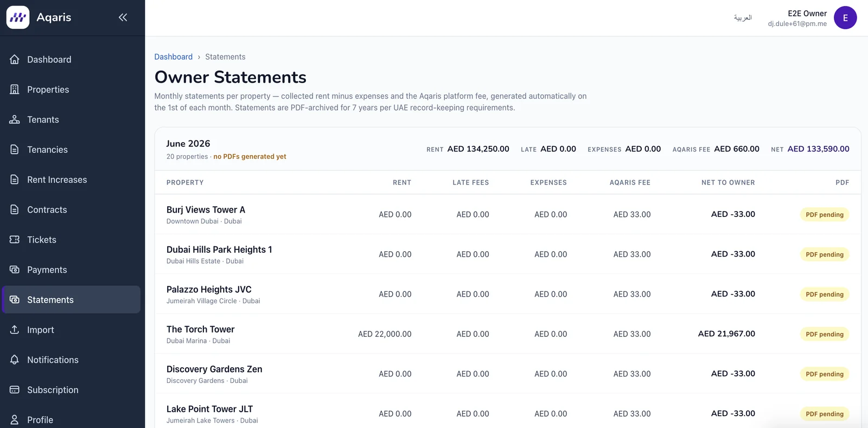868x428 pixels.
Task: Select Tenancies in the sidebar
Action: click(71, 149)
